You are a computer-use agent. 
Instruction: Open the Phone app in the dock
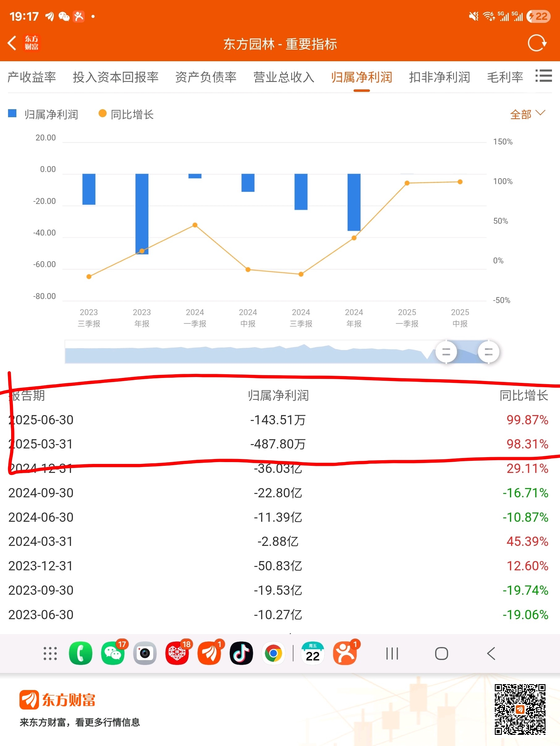pos(81,654)
